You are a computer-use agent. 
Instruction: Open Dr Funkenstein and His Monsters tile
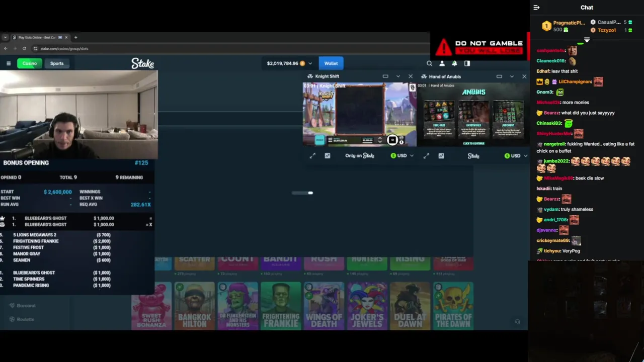click(237, 306)
